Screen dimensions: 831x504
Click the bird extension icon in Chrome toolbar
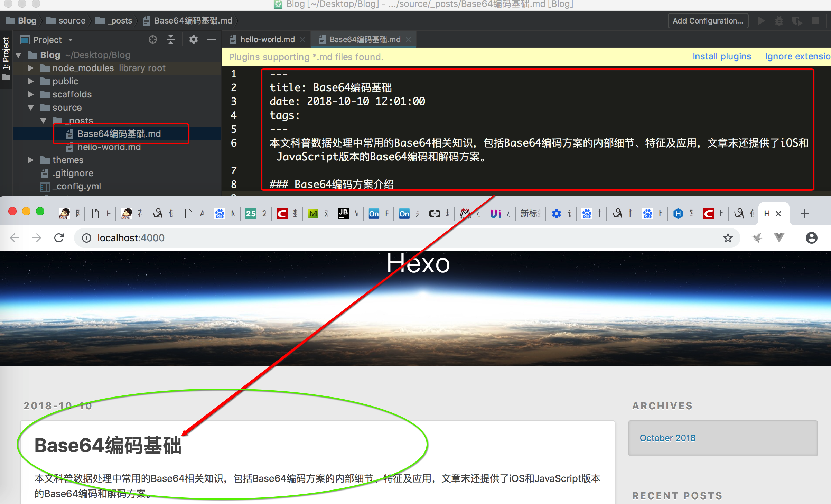tap(757, 238)
